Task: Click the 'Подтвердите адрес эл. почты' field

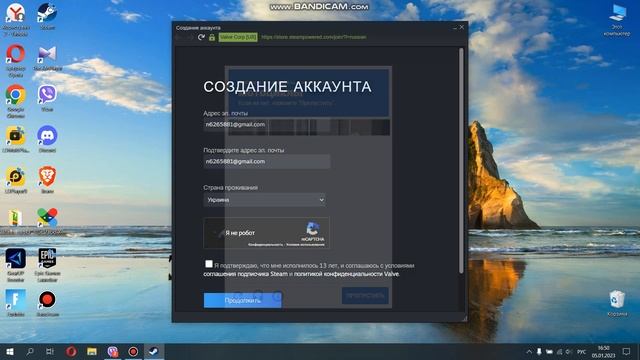Action: tap(267, 162)
